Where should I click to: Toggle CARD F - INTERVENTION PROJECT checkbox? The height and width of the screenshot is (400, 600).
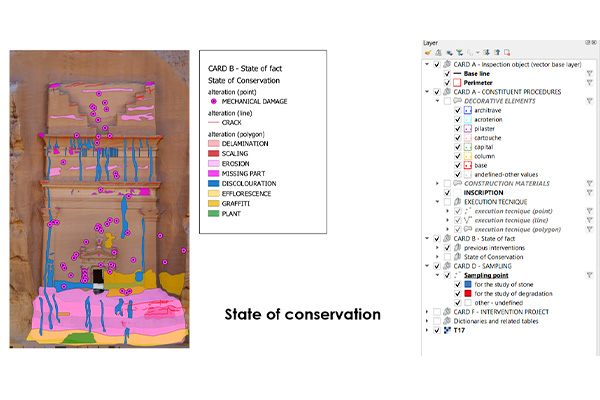click(x=437, y=312)
